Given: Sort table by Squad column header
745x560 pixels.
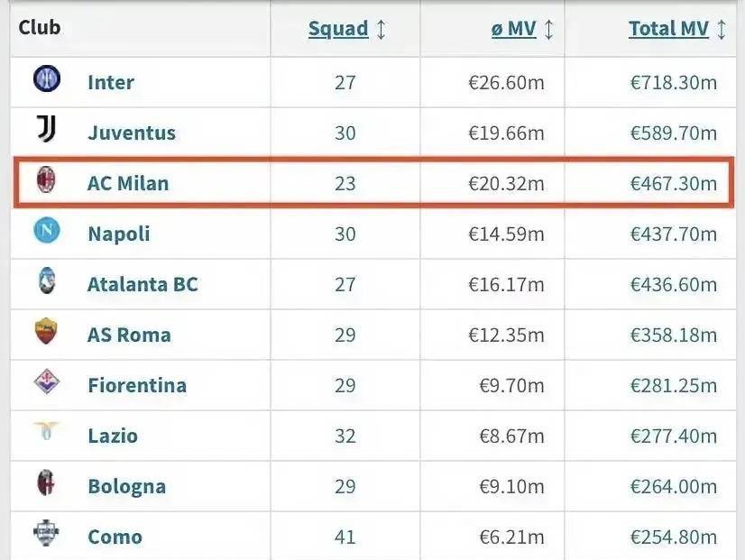Looking at the screenshot, I should coord(338,29).
